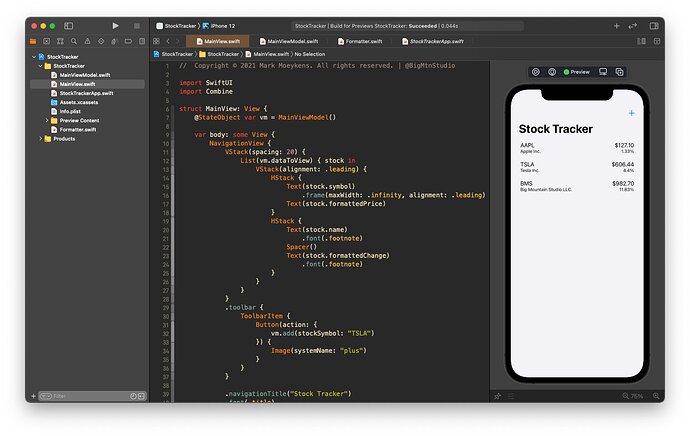
Task: Duplicate the preview in the canvas
Action: click(619, 72)
